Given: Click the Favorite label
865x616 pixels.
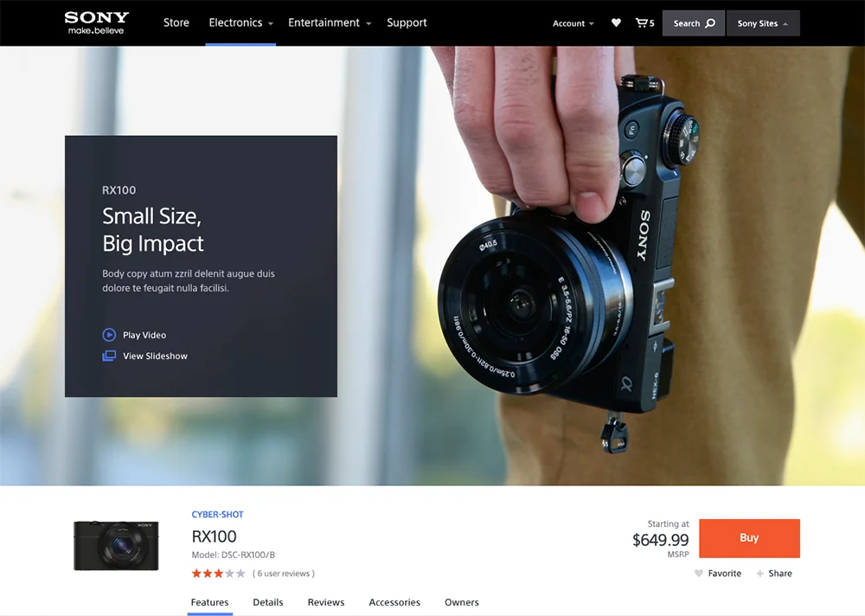Looking at the screenshot, I should pos(724,574).
